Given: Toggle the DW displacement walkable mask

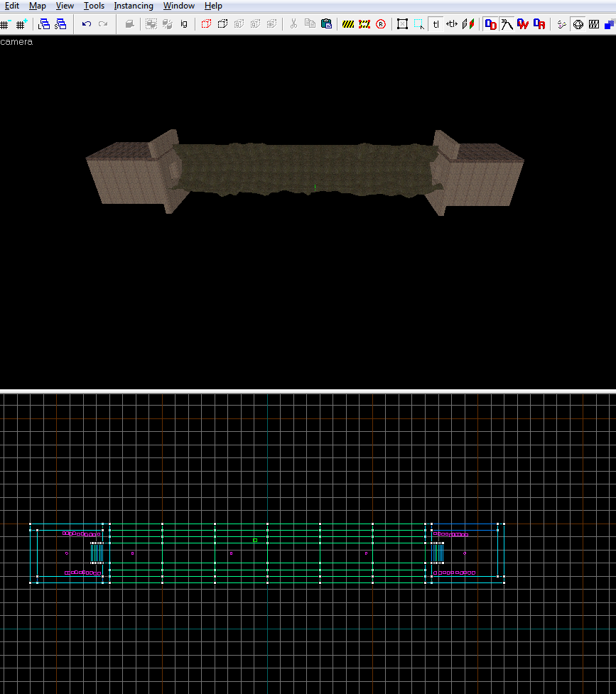Looking at the screenshot, I should (523, 24).
